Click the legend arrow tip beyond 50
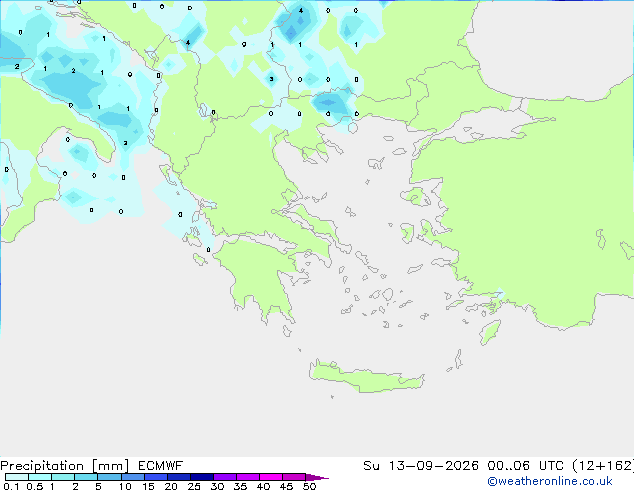 (317, 477)
